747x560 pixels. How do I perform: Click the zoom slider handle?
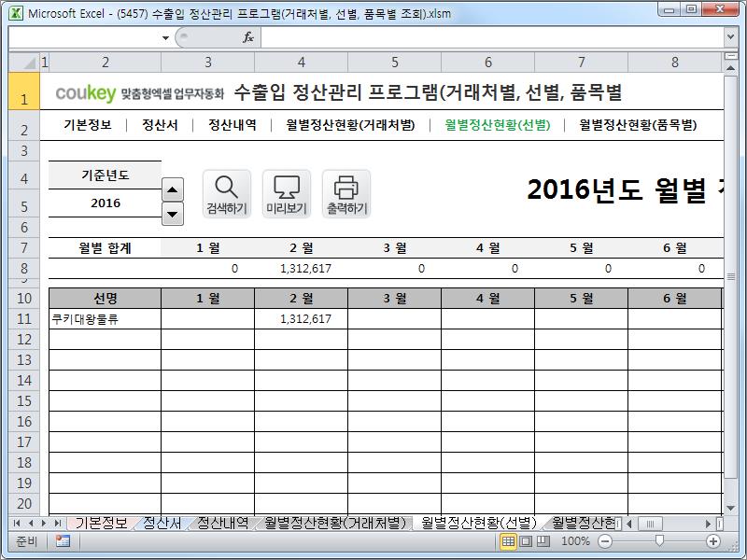659,540
